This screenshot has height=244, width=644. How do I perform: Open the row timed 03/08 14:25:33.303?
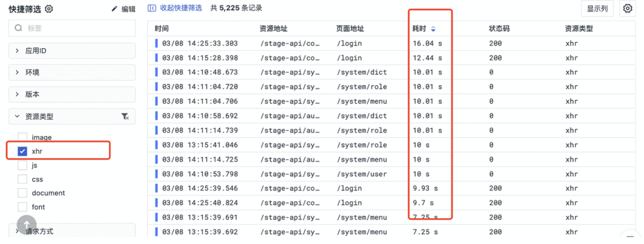(391, 43)
